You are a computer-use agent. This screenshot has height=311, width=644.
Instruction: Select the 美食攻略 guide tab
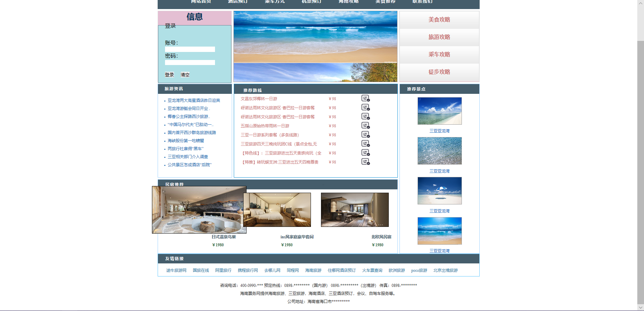click(439, 20)
